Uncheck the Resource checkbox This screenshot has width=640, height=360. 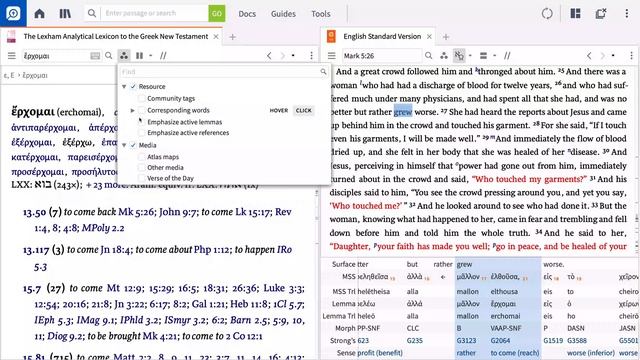click(x=133, y=87)
